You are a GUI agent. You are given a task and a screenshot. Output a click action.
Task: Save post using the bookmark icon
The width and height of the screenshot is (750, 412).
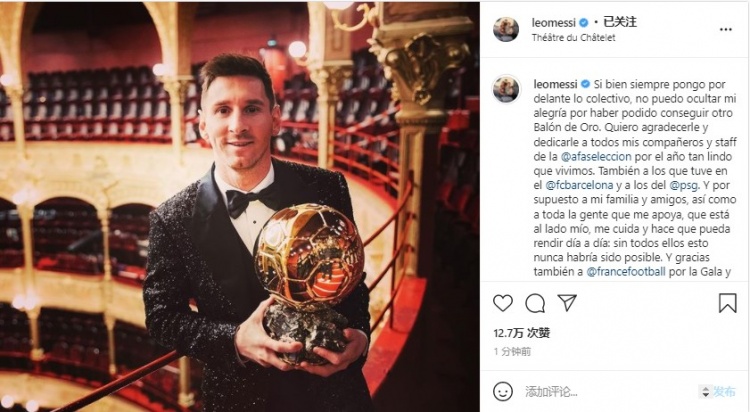(x=728, y=303)
